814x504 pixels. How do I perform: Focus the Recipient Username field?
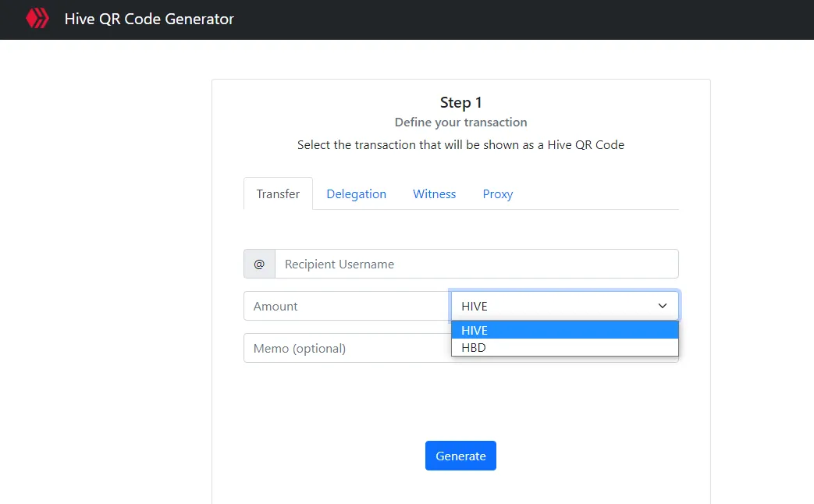(477, 264)
